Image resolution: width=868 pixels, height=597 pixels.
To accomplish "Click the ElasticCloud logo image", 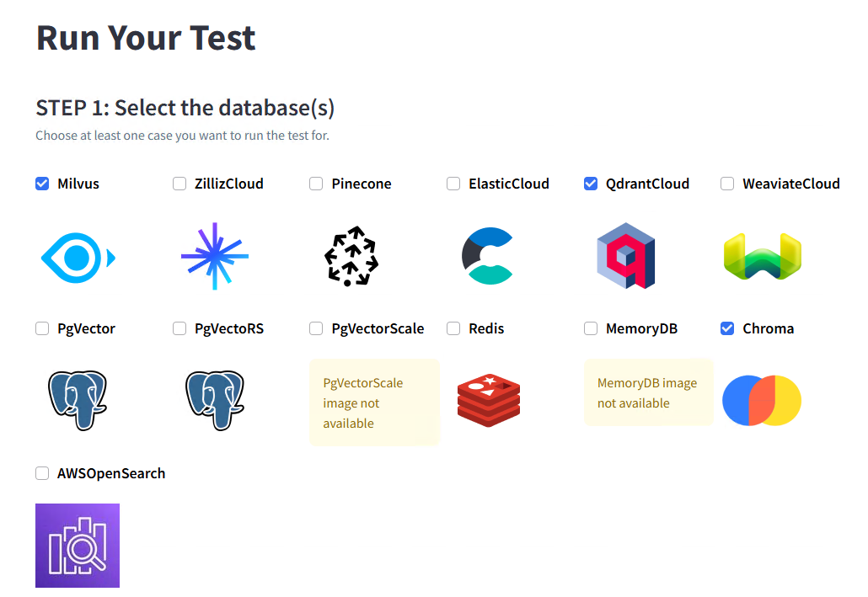I will [x=488, y=256].
